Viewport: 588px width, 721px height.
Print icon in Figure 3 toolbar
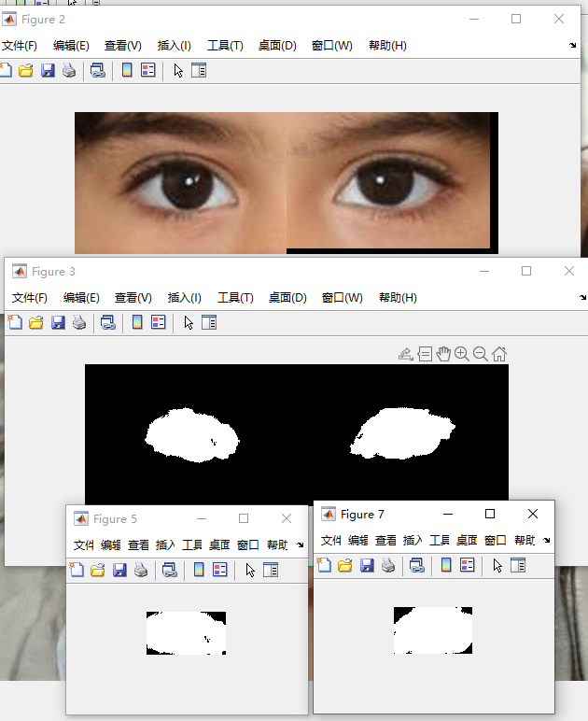click(x=79, y=322)
